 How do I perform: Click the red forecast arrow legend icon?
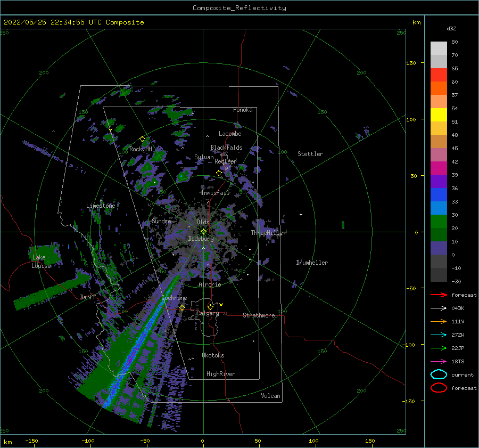pyautogui.click(x=439, y=295)
